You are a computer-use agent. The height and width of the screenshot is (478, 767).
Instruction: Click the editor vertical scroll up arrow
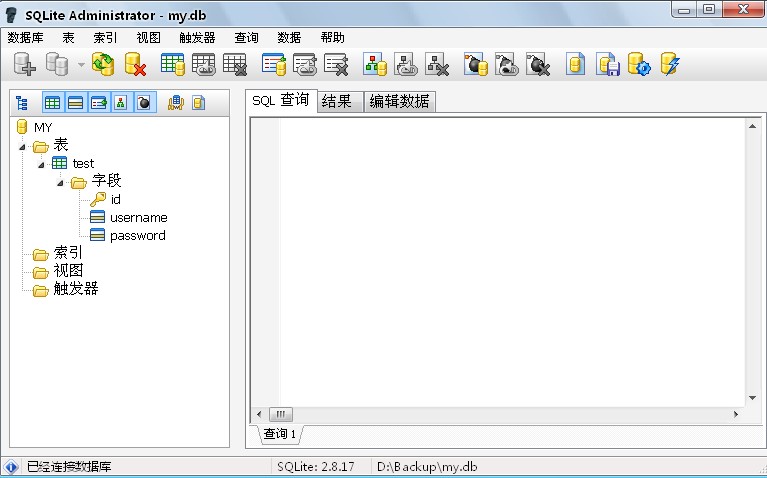tap(752, 126)
